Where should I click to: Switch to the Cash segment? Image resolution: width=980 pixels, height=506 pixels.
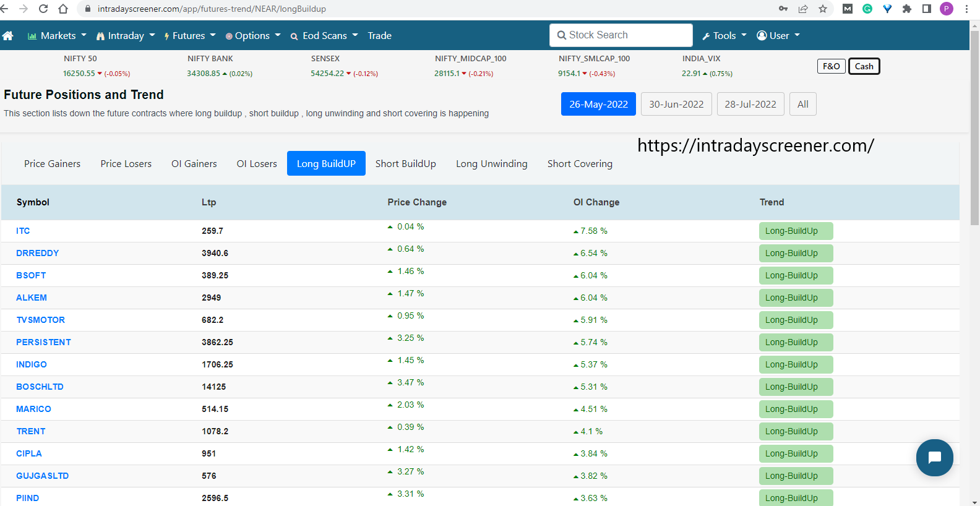click(x=864, y=66)
